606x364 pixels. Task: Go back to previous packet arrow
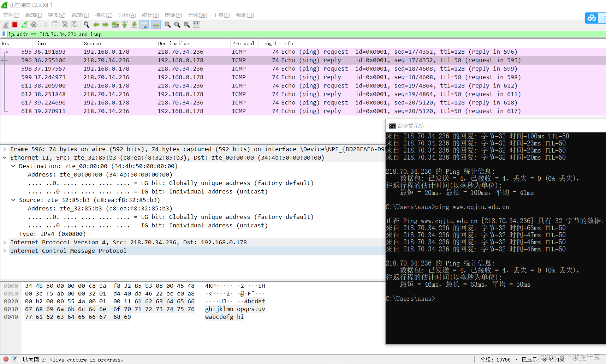pos(96,25)
